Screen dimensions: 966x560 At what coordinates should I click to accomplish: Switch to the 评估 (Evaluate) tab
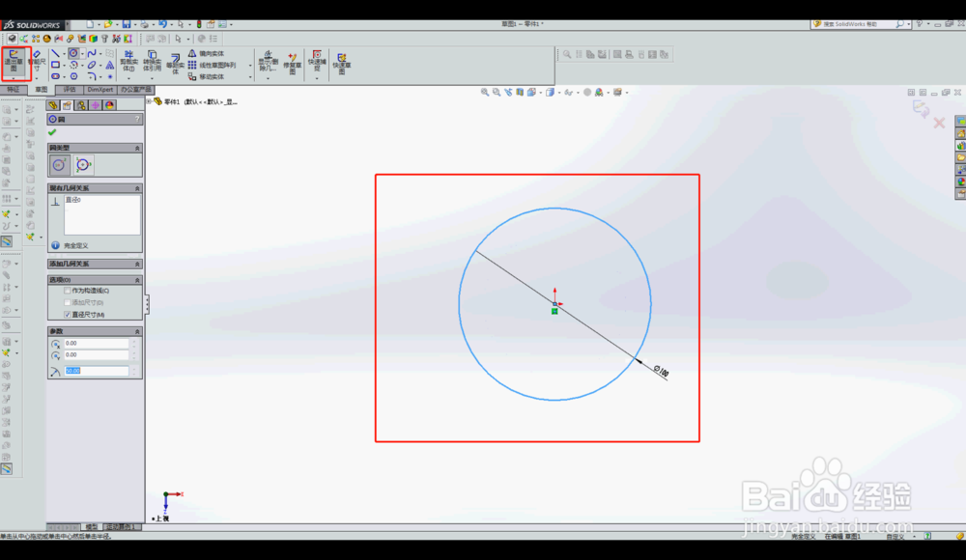69,90
